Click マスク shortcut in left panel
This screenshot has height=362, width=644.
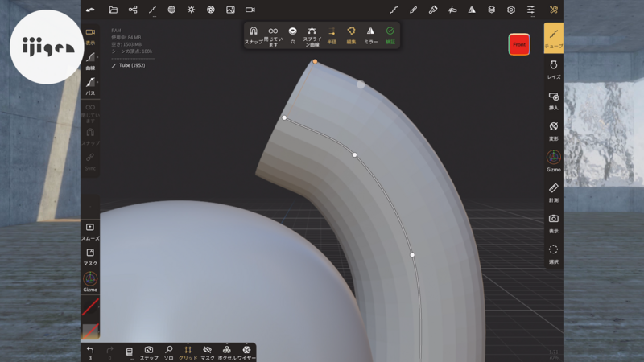90,257
